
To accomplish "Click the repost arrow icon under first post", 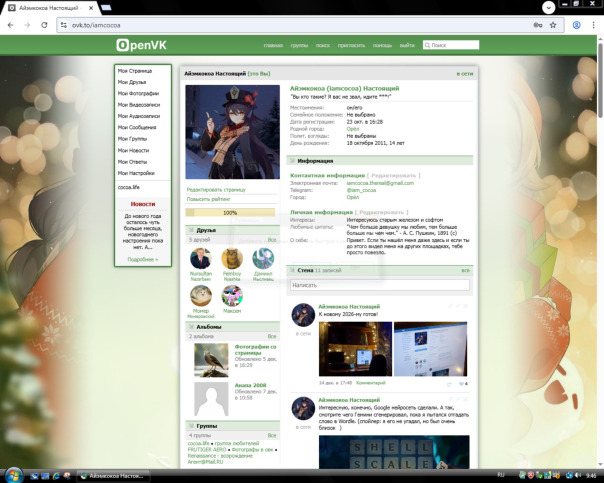I will (449, 384).
